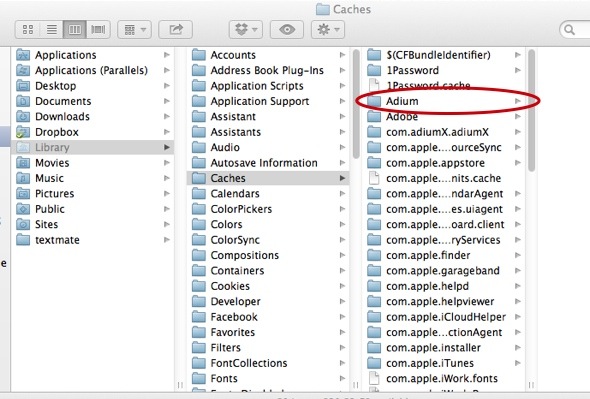
Task: Switch to list view
Action: pyautogui.click(x=52, y=29)
